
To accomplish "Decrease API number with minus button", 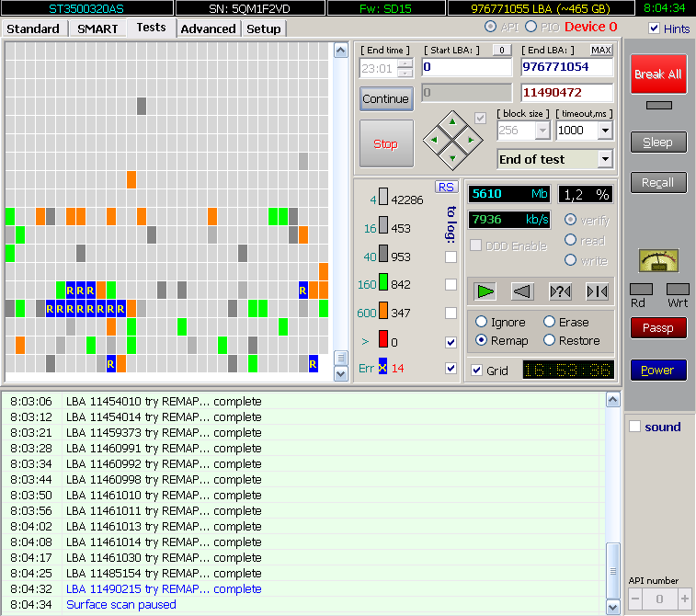I will click(x=635, y=599).
